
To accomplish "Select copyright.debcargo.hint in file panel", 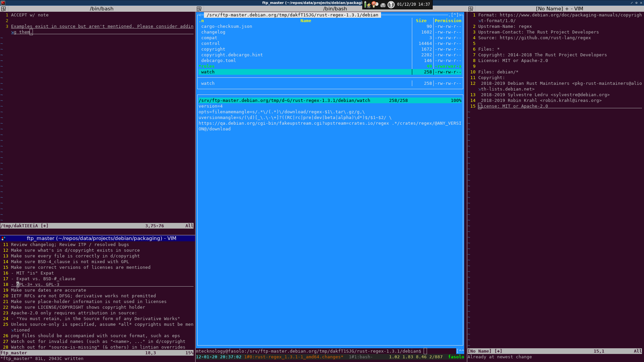I will coord(232,55).
